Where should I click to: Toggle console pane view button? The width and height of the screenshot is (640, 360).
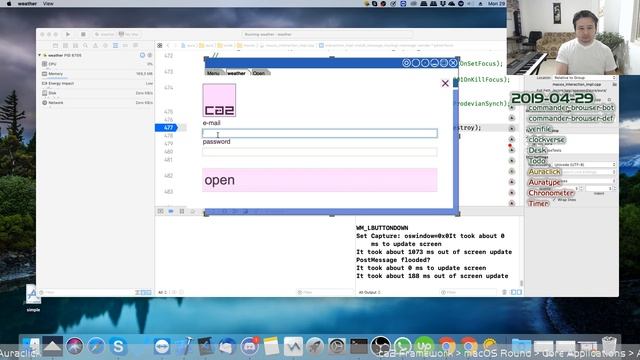(x=519, y=292)
